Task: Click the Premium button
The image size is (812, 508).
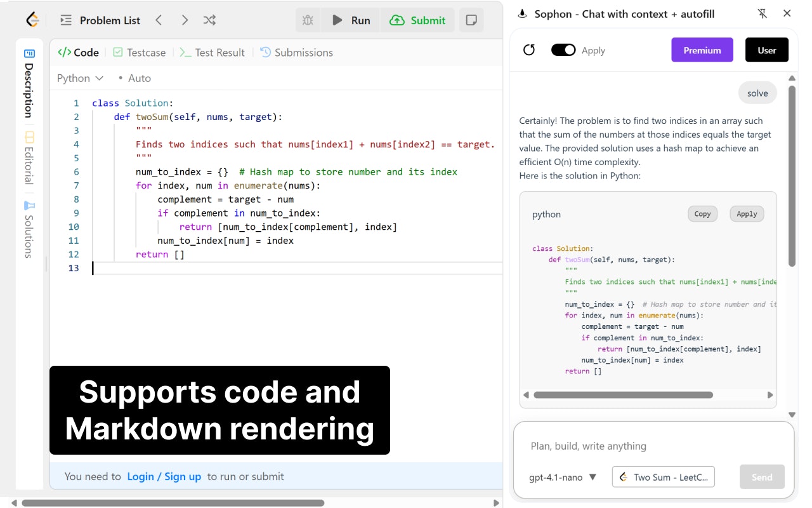Action: click(702, 50)
